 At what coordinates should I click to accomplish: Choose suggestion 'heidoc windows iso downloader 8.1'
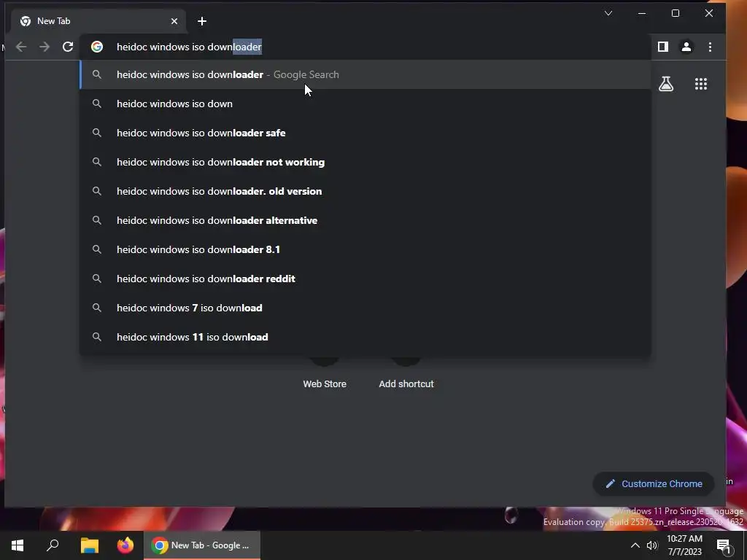365,249
